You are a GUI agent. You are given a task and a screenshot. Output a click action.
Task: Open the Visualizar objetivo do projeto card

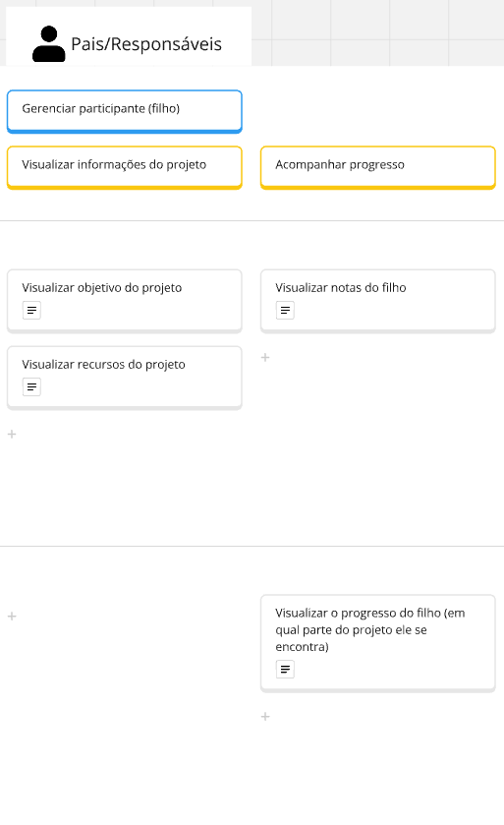(125, 302)
